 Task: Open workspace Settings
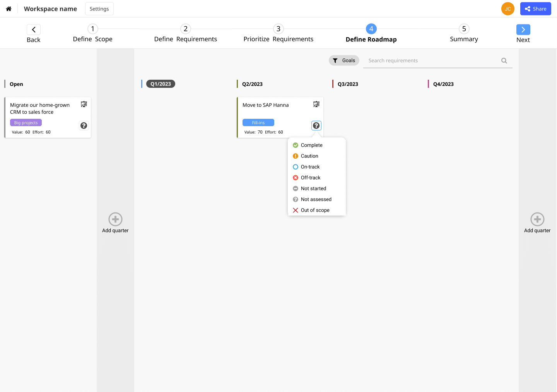click(x=99, y=9)
